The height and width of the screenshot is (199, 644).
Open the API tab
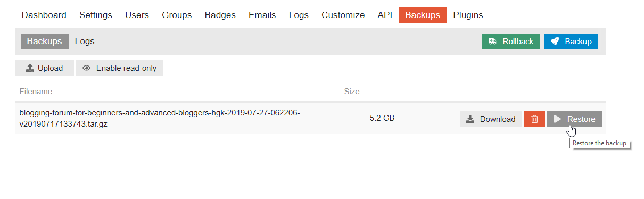pos(385,15)
